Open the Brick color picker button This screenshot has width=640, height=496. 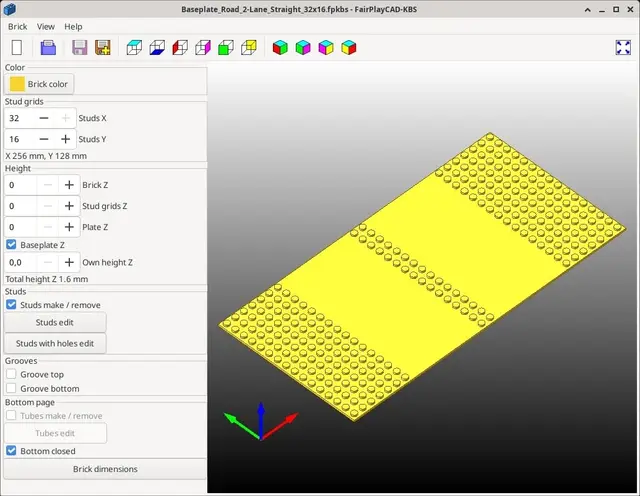pos(39,84)
